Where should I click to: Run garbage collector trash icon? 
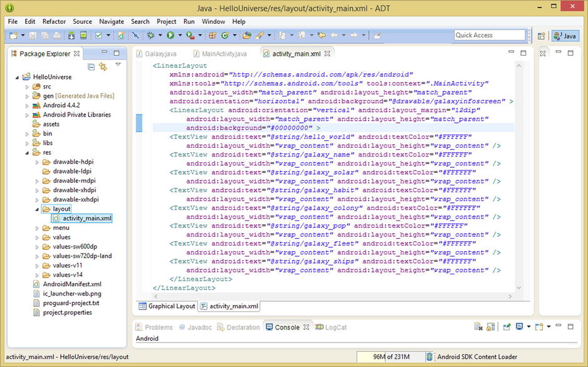tap(429, 357)
